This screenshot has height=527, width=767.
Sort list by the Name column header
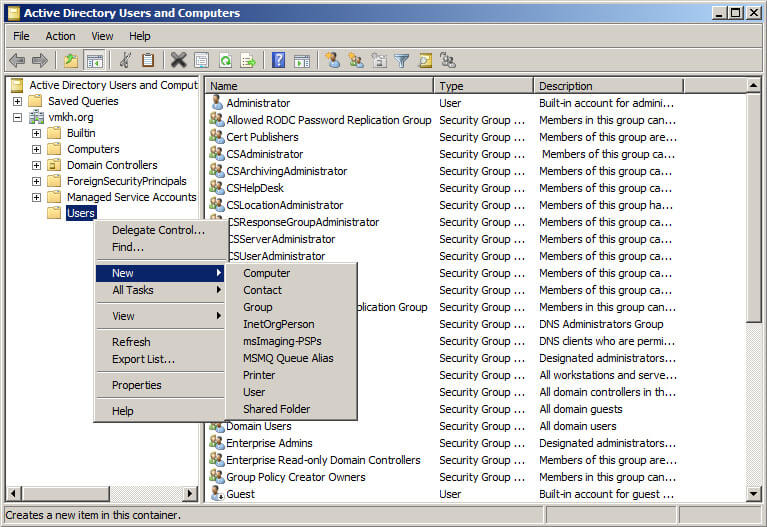coord(319,86)
